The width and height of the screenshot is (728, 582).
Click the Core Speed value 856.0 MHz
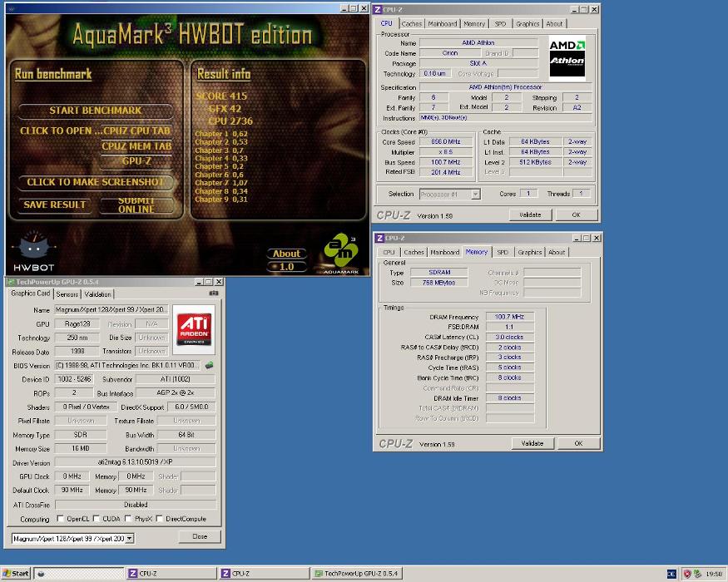[x=446, y=141]
